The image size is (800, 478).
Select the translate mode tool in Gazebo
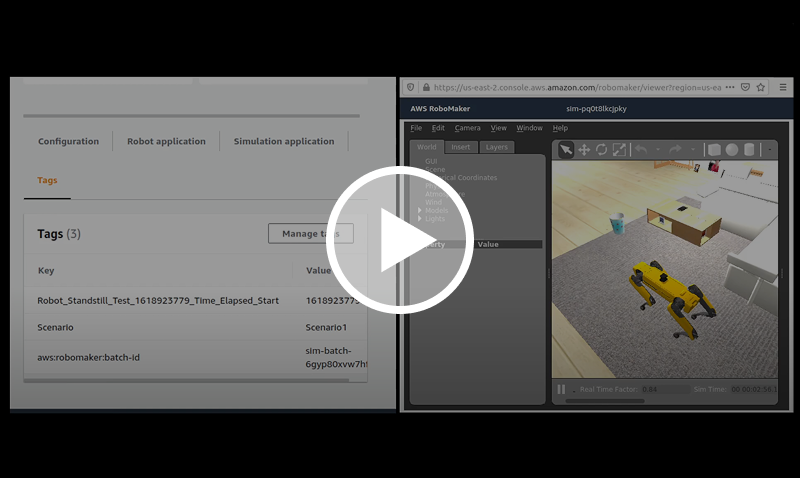(584, 149)
